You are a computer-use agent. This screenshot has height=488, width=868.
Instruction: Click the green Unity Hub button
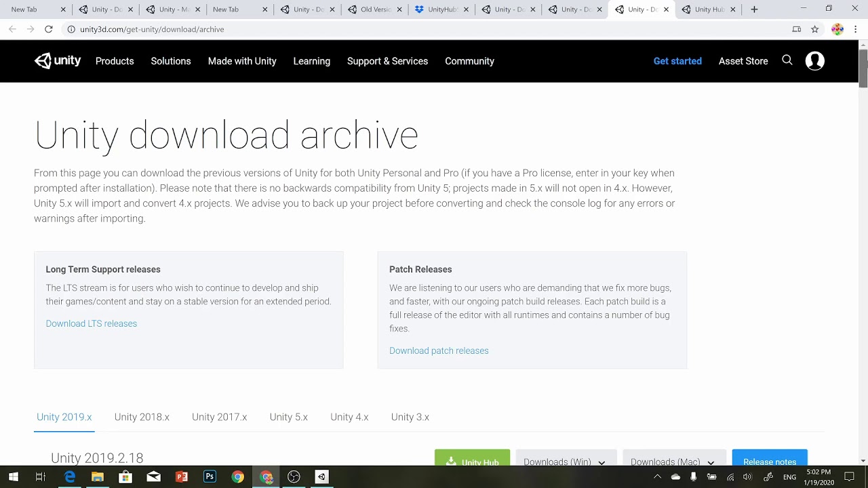pos(472,462)
